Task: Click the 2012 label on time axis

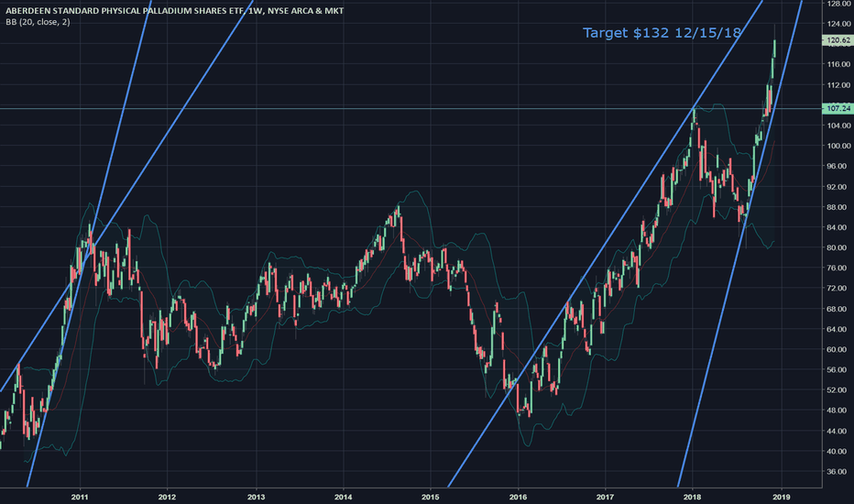Action: pyautogui.click(x=167, y=497)
